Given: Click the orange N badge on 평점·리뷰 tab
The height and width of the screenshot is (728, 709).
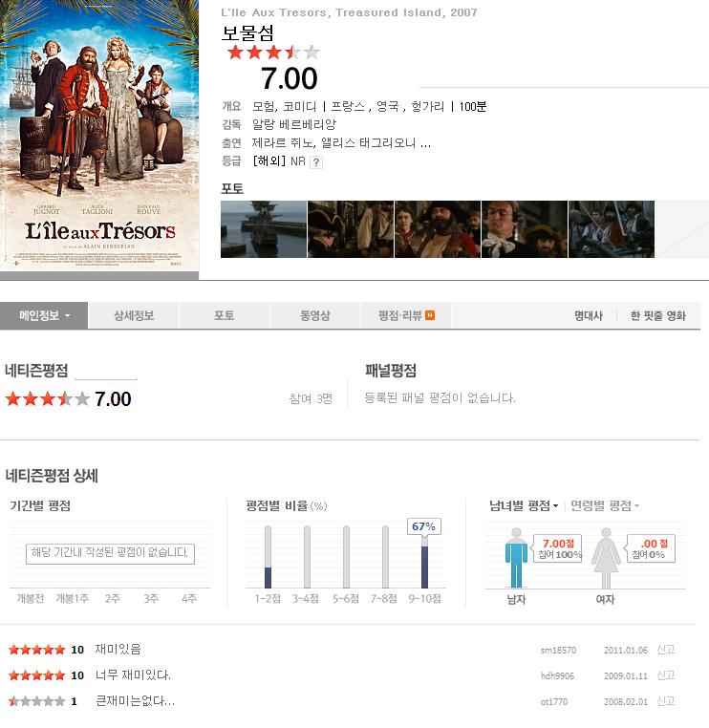Looking at the screenshot, I should coord(430,315).
